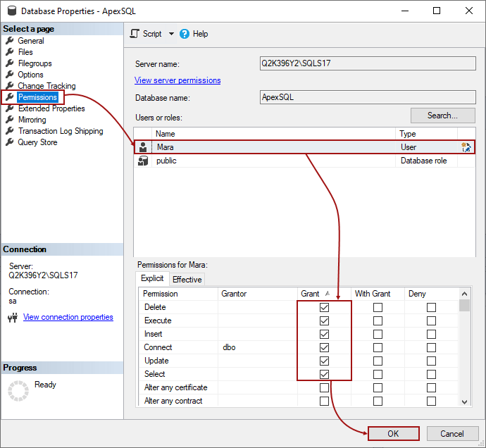This screenshot has width=486, height=448.
Task: Click the Script toolbar button label
Action: [x=152, y=34]
